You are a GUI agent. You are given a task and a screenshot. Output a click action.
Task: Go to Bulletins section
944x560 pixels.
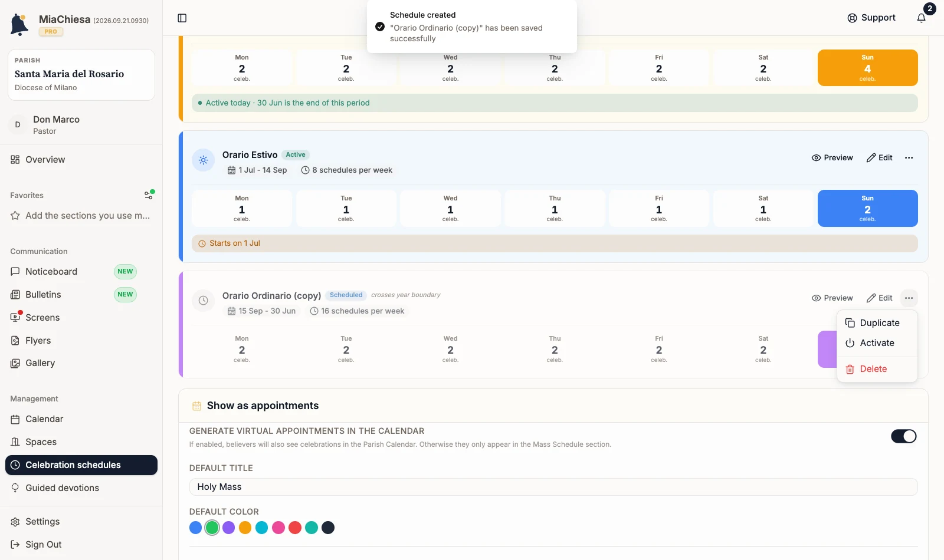[x=81, y=295]
